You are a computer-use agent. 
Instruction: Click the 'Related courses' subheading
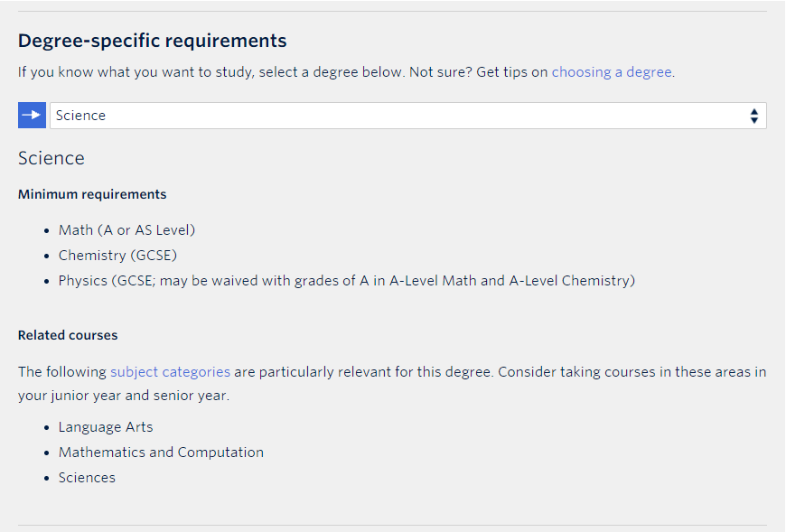pos(68,335)
